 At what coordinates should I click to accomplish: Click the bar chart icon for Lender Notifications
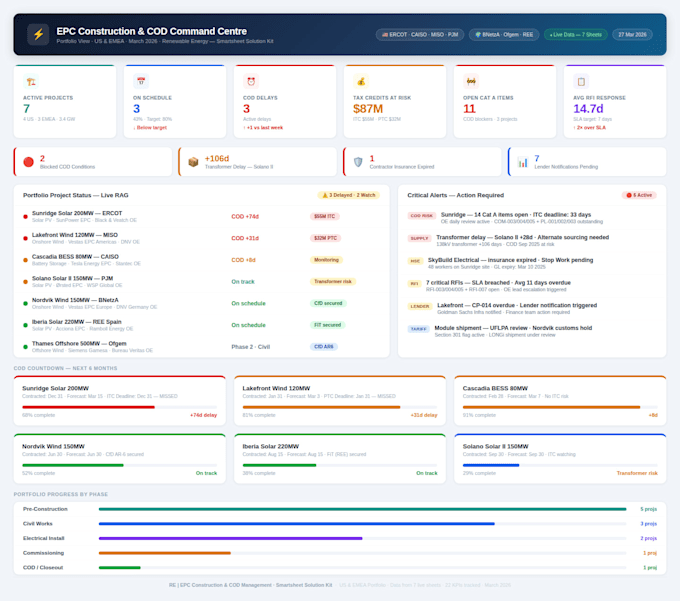pos(523,162)
